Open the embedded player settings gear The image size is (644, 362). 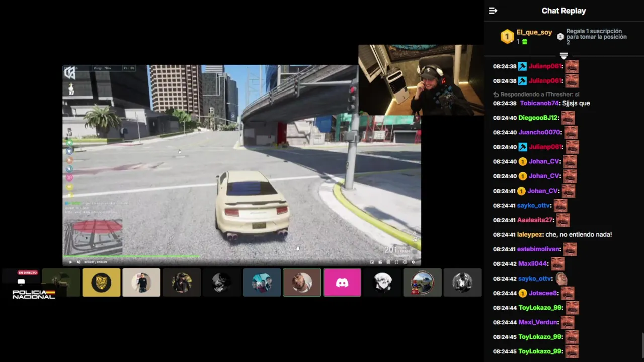[413, 262]
